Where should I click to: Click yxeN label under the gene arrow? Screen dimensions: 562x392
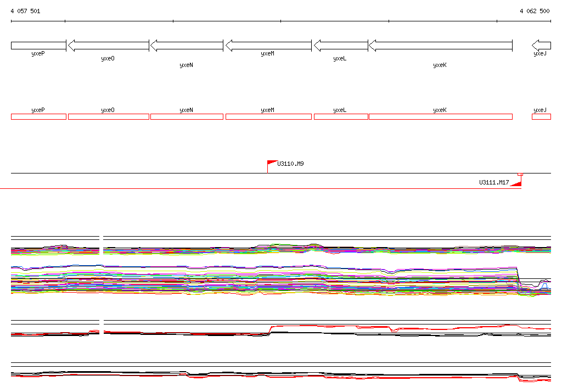coord(187,65)
